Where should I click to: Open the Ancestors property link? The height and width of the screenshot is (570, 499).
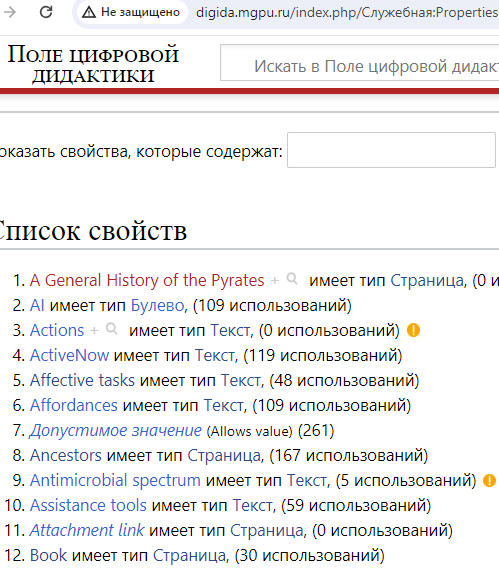(x=66, y=455)
